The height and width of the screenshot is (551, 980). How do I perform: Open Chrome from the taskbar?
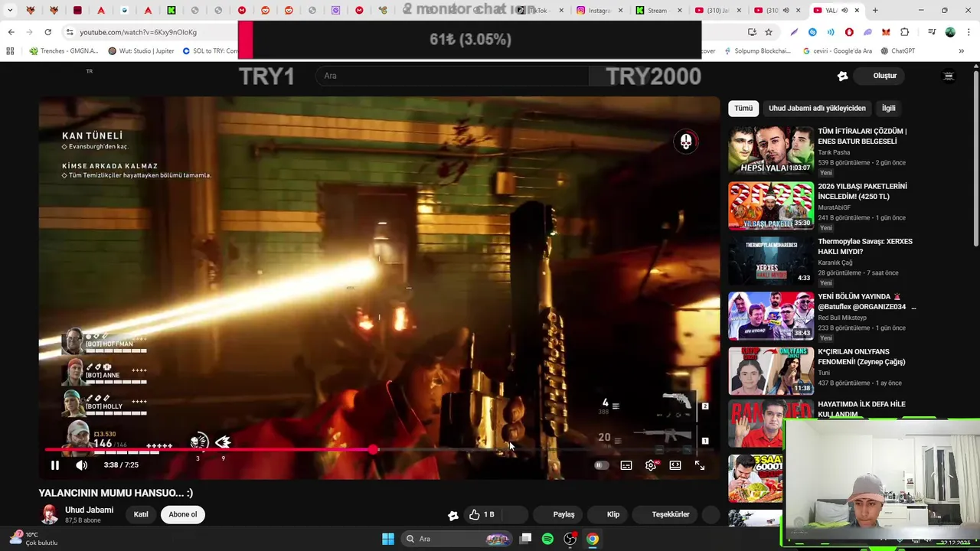tap(593, 539)
